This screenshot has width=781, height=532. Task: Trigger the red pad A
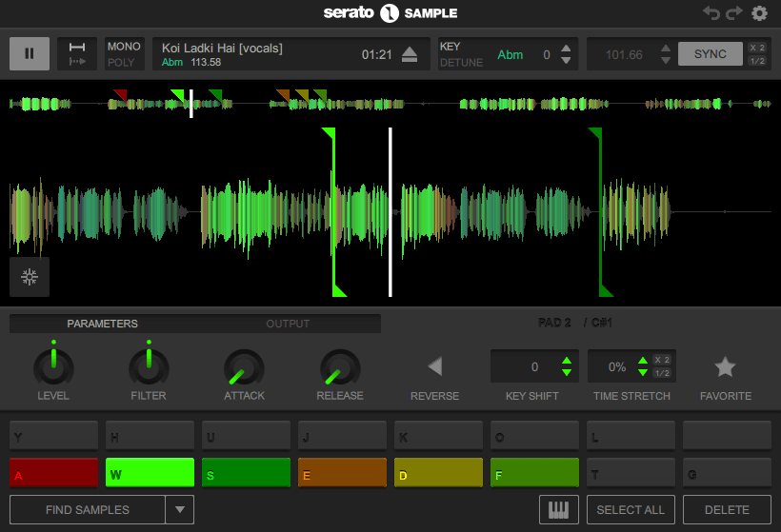[53, 472]
